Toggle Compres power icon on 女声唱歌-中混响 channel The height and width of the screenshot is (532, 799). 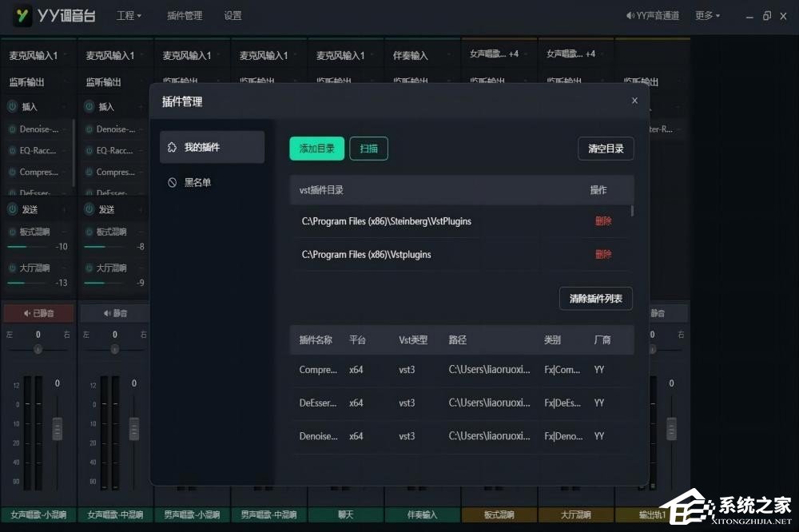pyautogui.click(x=89, y=173)
